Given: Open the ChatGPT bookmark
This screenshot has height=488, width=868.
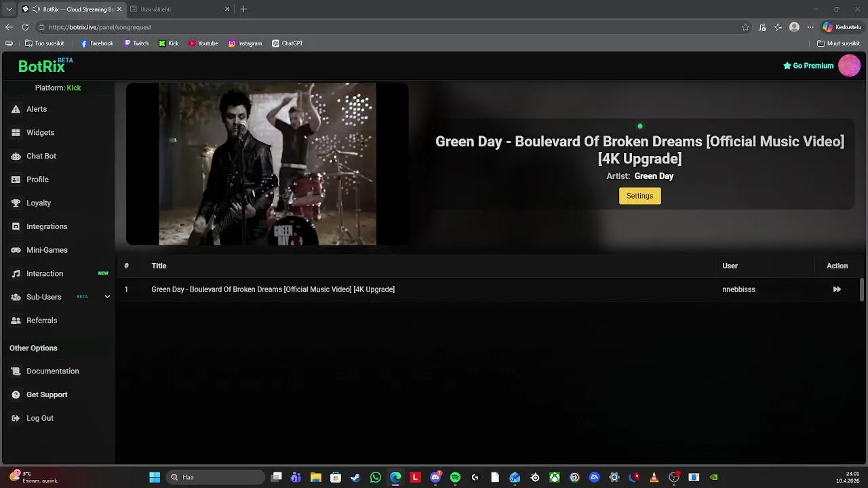Looking at the screenshot, I should point(288,43).
